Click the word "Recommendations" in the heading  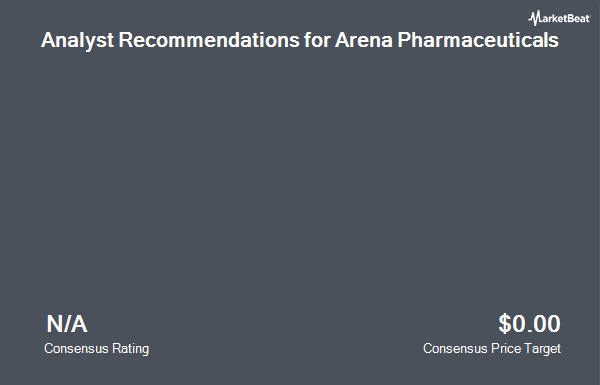[209, 39]
